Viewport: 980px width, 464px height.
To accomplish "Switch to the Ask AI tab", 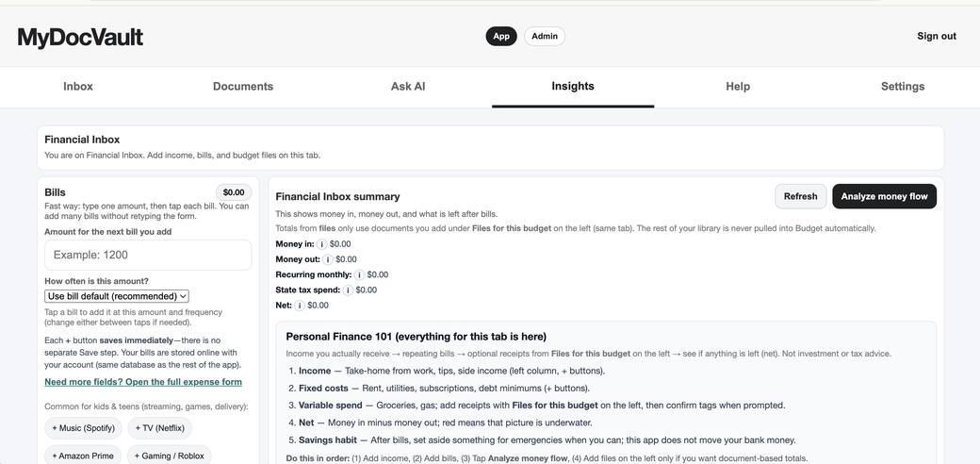I will (408, 87).
